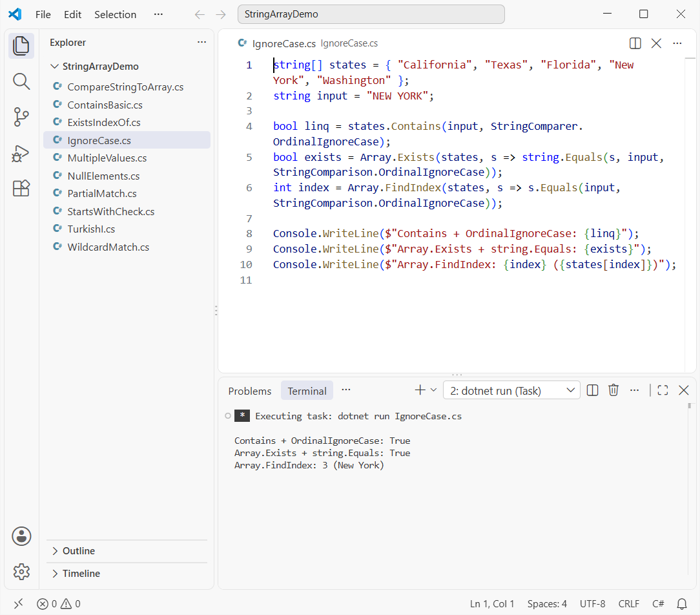The image size is (700, 615).
Task: Split the editor to the right
Action: tap(635, 43)
